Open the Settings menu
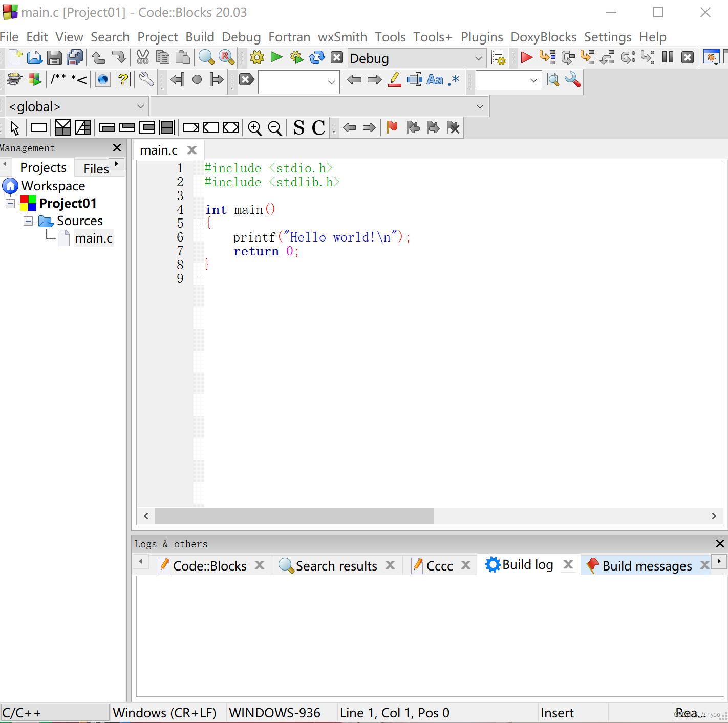This screenshot has width=728, height=723. coord(608,37)
